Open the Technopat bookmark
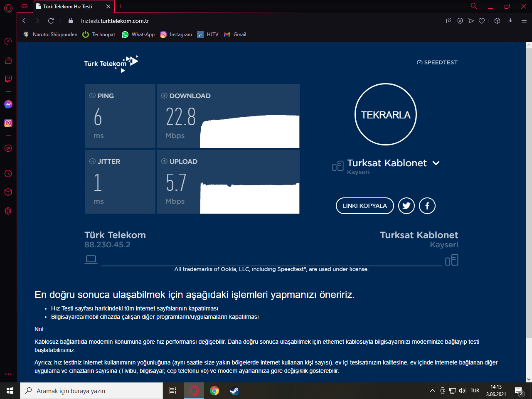This screenshot has height=399, width=532. point(99,34)
